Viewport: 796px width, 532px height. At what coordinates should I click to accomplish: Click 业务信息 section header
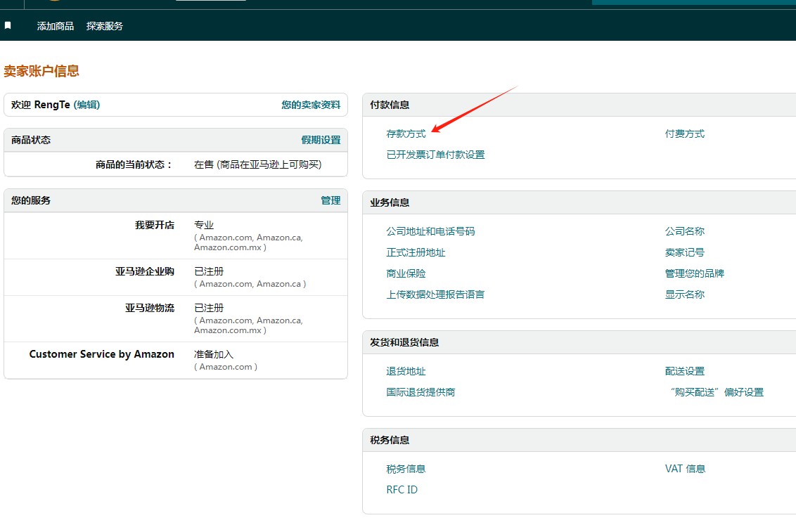tap(390, 203)
